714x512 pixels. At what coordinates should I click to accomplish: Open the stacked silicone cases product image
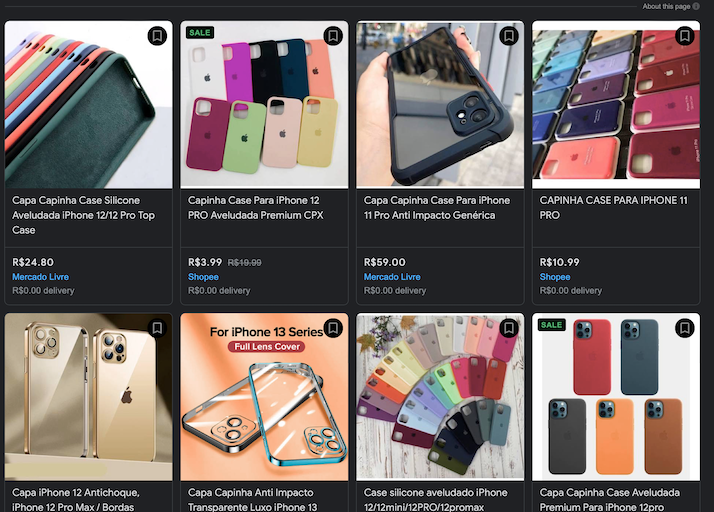point(88,105)
